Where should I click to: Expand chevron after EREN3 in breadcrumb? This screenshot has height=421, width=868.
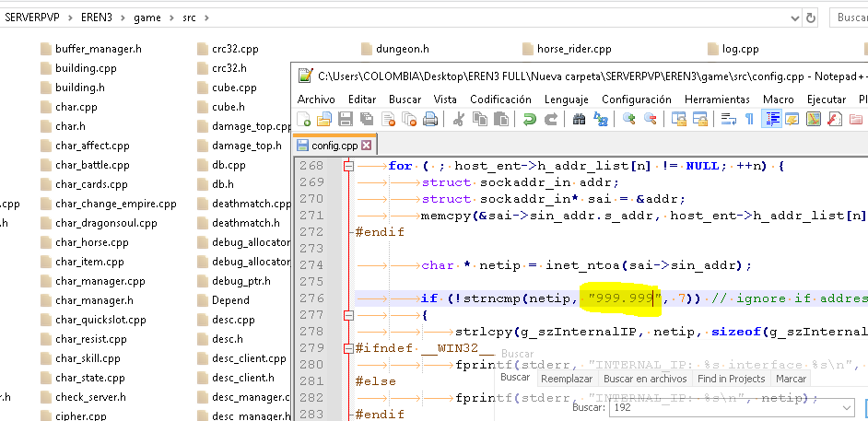tap(123, 18)
